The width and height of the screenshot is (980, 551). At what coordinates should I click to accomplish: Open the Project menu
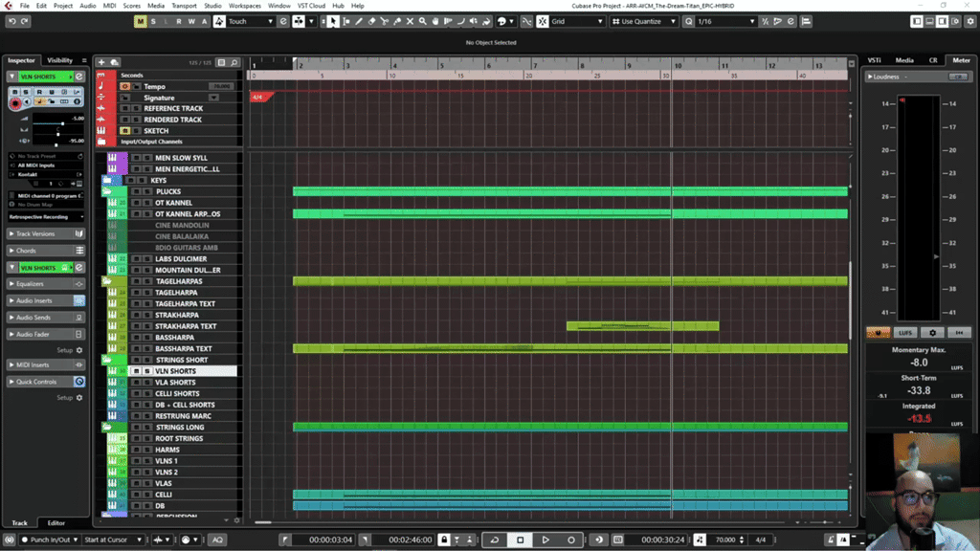(62, 6)
